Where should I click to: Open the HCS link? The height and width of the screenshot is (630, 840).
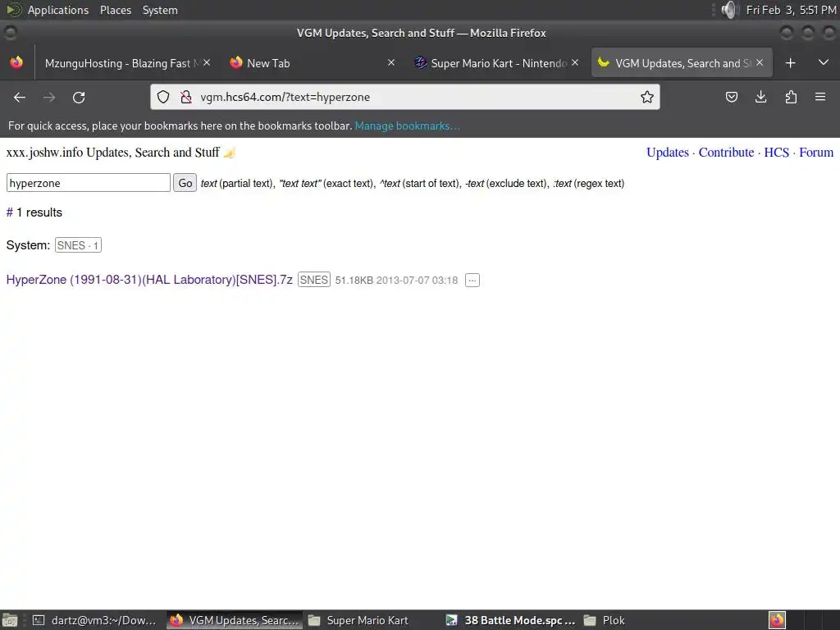tap(776, 153)
